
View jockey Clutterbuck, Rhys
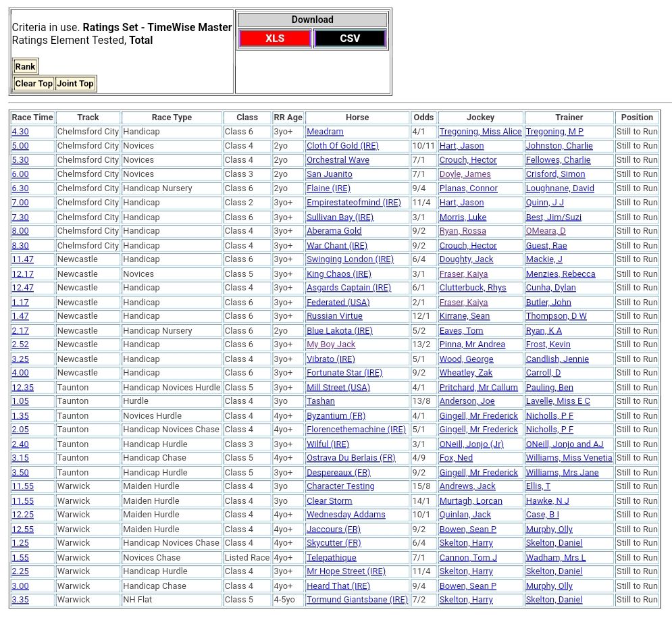click(472, 288)
